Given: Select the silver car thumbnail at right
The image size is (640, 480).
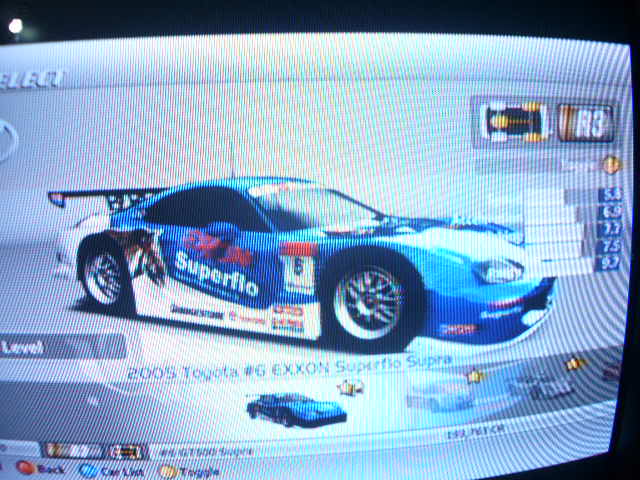Looking at the screenshot, I should [540, 385].
